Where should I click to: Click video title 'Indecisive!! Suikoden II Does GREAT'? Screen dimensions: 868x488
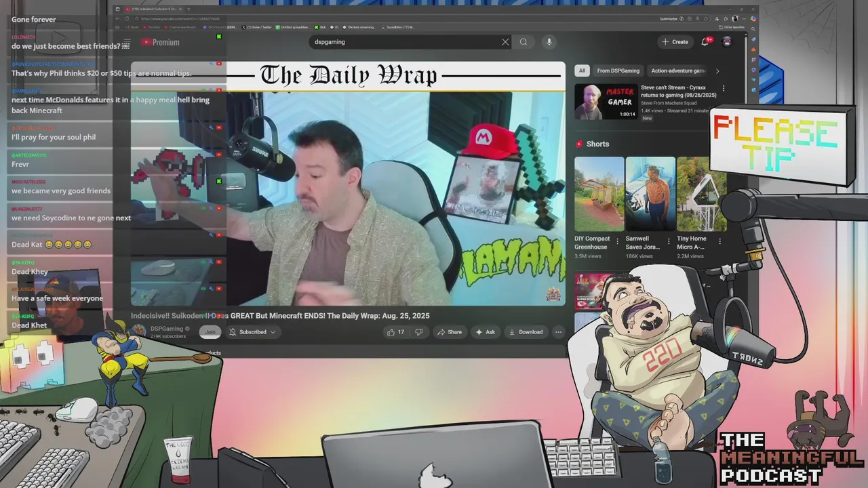point(280,316)
